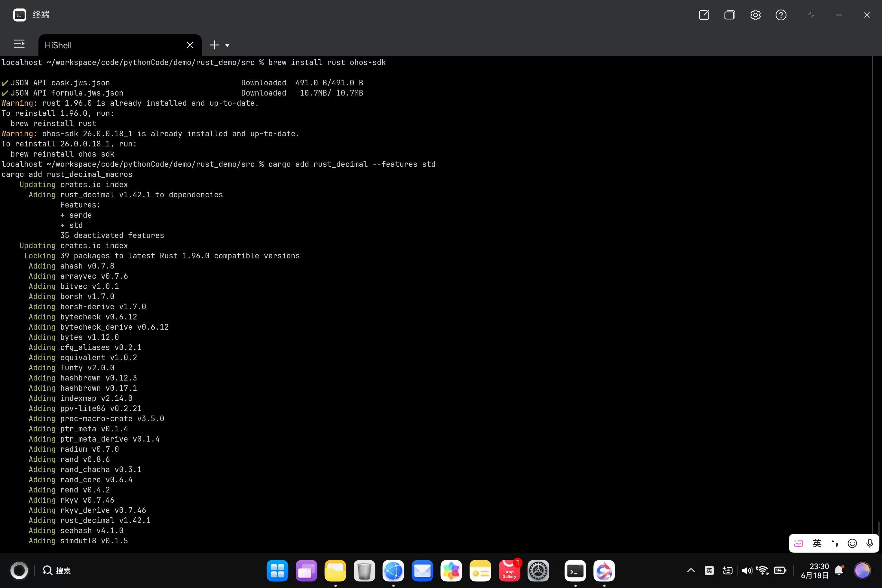Image resolution: width=882 pixels, height=588 pixels.
Task: Open the multi-window icon in title bar
Action: [729, 15]
